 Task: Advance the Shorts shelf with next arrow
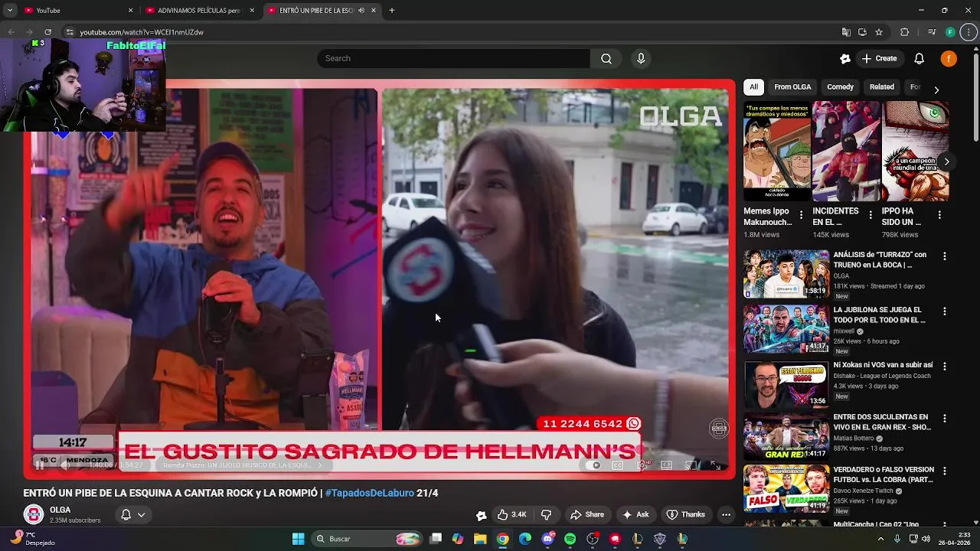(x=946, y=161)
